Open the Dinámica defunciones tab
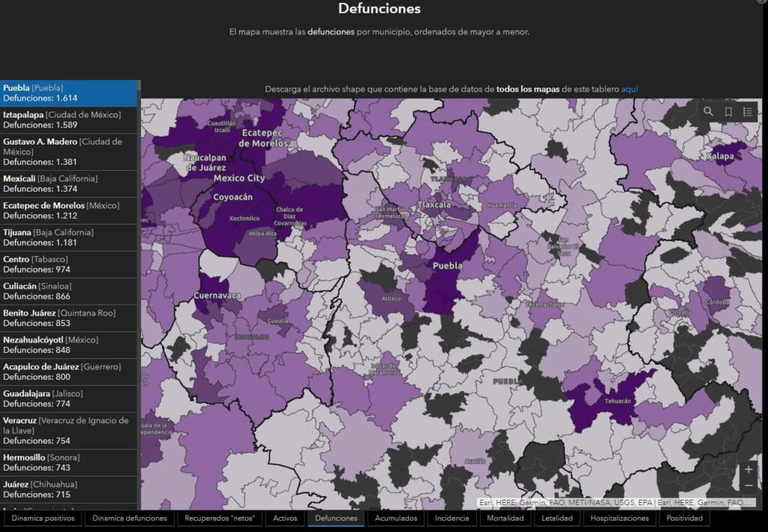The width and height of the screenshot is (768, 532). [x=130, y=518]
